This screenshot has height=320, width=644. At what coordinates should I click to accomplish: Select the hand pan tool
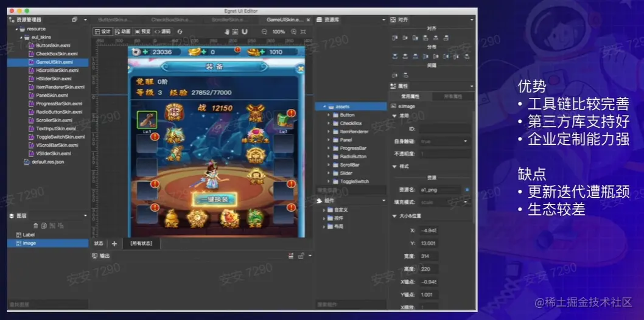[226, 32]
